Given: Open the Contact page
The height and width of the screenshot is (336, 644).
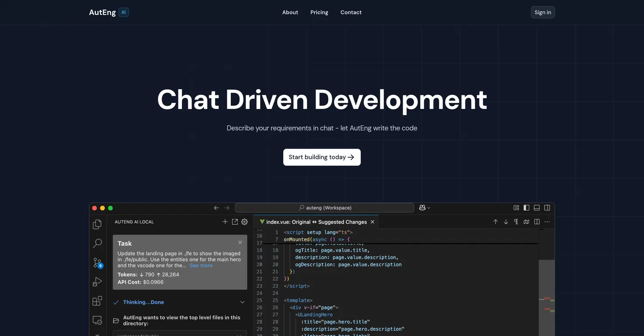Looking at the screenshot, I should pyautogui.click(x=351, y=12).
